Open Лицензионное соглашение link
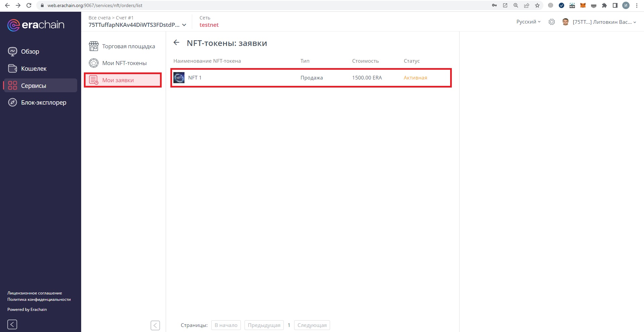 pyautogui.click(x=35, y=293)
